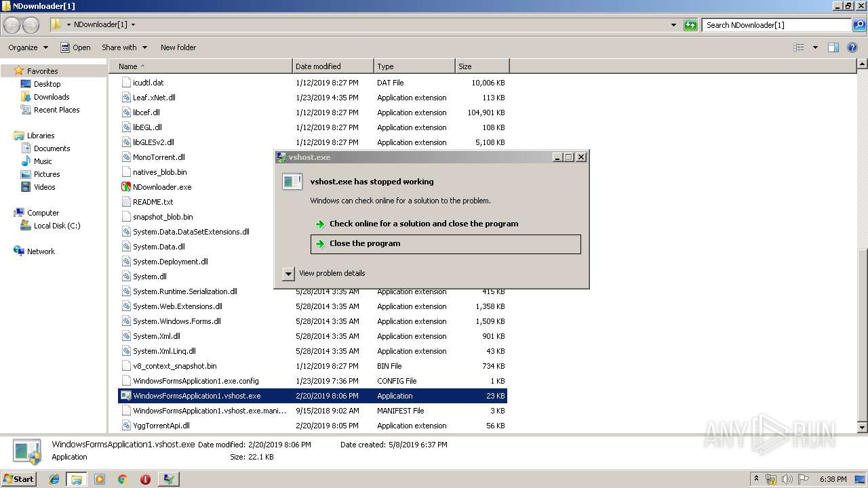868x488 pixels.
Task: Sort by the Name column header
Action: [x=201, y=66]
